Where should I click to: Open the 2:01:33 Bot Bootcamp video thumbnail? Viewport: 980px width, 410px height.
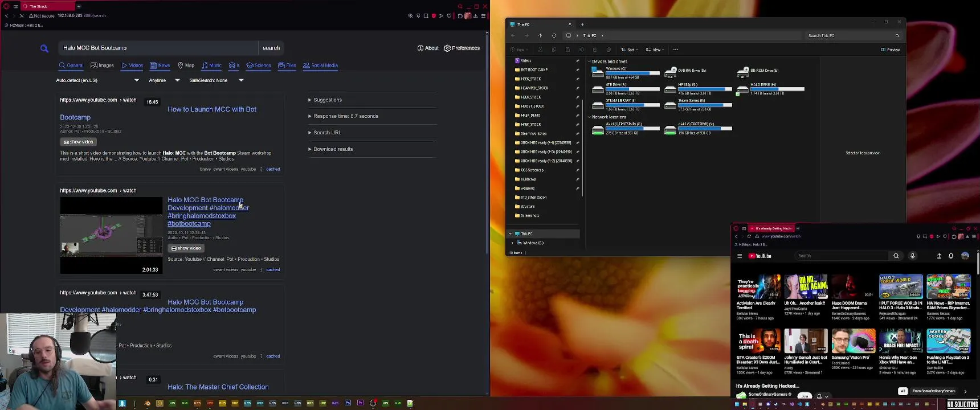111,236
